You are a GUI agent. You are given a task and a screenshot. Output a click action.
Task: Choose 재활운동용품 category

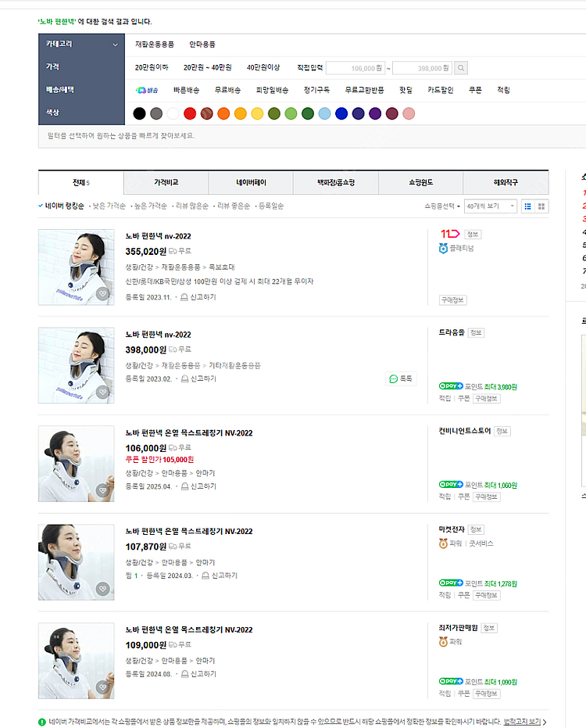[x=155, y=45]
